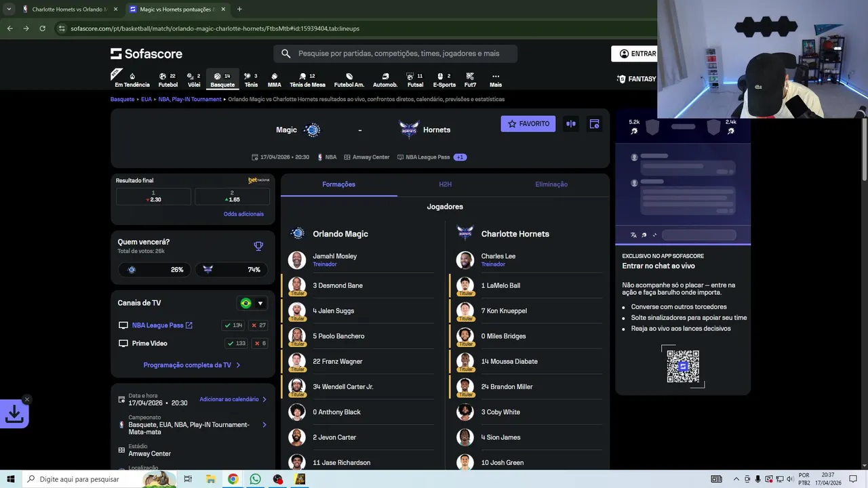Select Automob. motorsport section
Image resolution: width=868 pixels, height=488 pixels.
(x=385, y=80)
